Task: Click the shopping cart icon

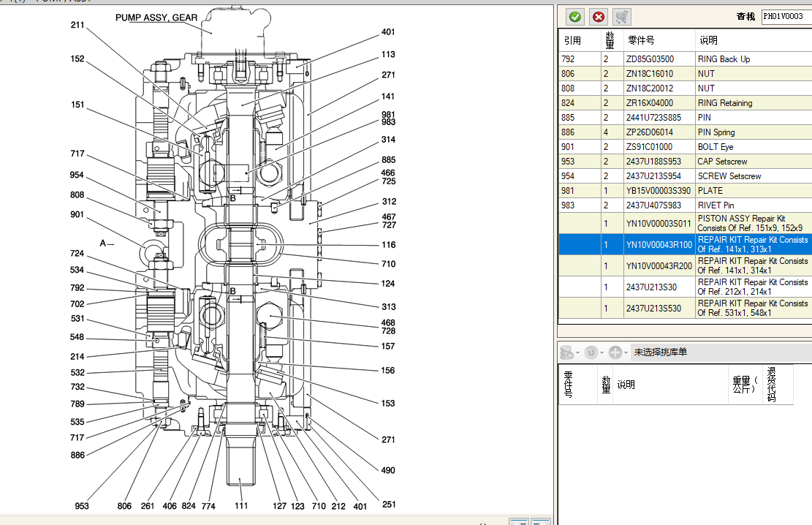Action: click(x=621, y=17)
